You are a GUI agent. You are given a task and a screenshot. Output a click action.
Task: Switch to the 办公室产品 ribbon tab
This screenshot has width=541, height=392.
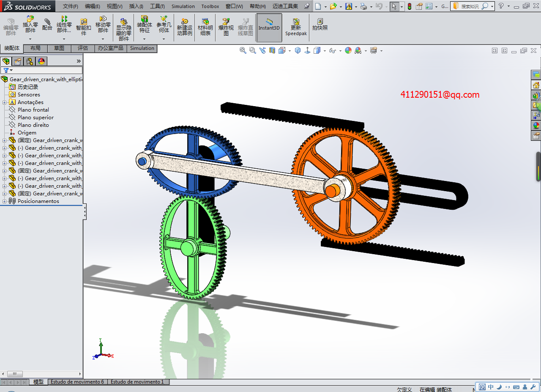[x=111, y=48]
